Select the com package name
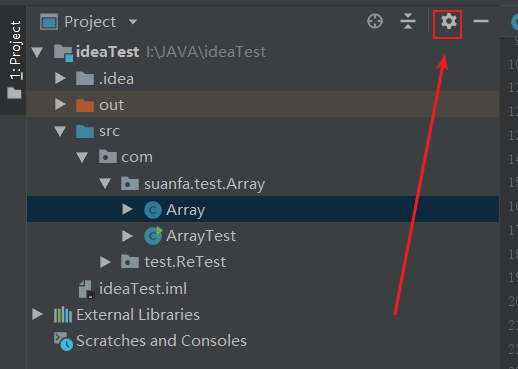Screen dimensions: 518x369 click(x=137, y=157)
